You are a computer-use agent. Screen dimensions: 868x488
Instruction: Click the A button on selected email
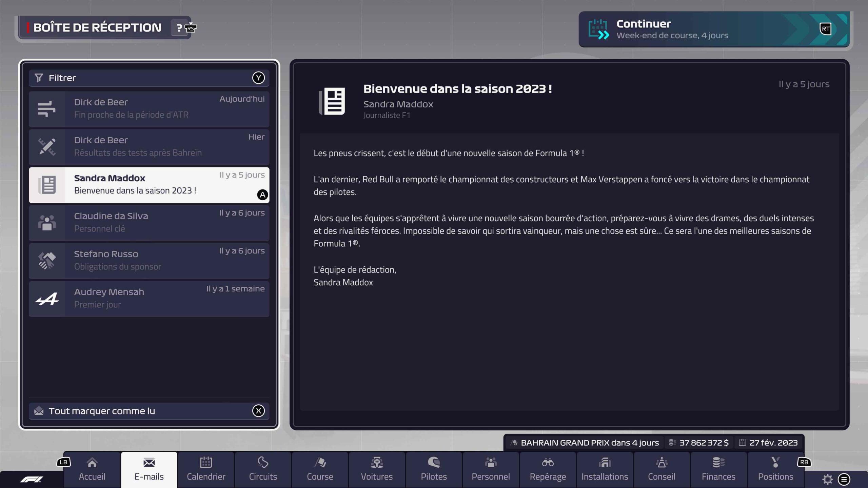(262, 195)
